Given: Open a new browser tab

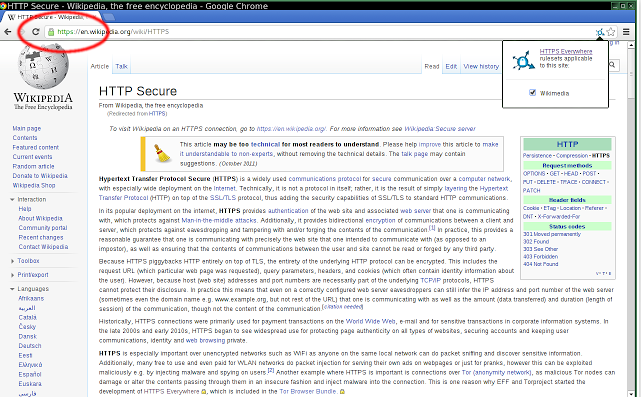Looking at the screenshot, I should click(109, 17).
